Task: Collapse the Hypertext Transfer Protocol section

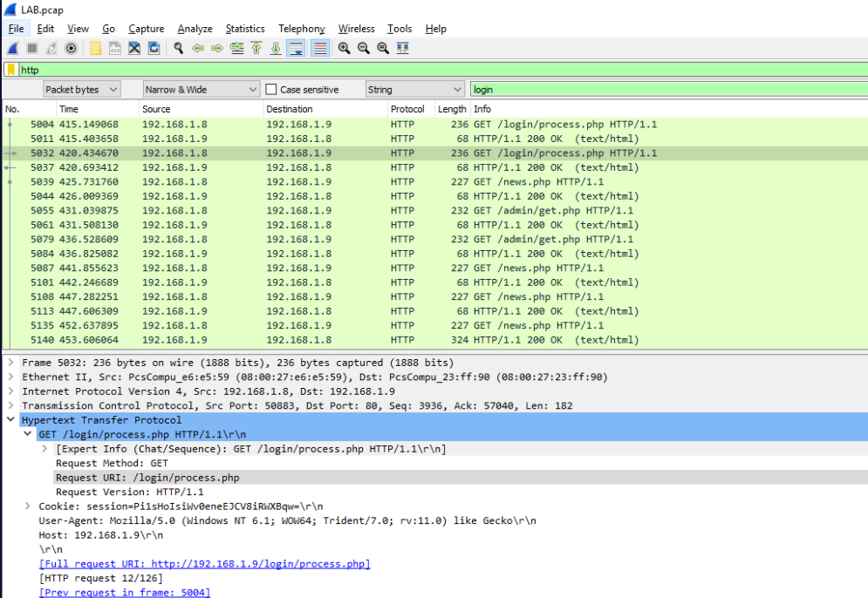Action: click(x=10, y=420)
